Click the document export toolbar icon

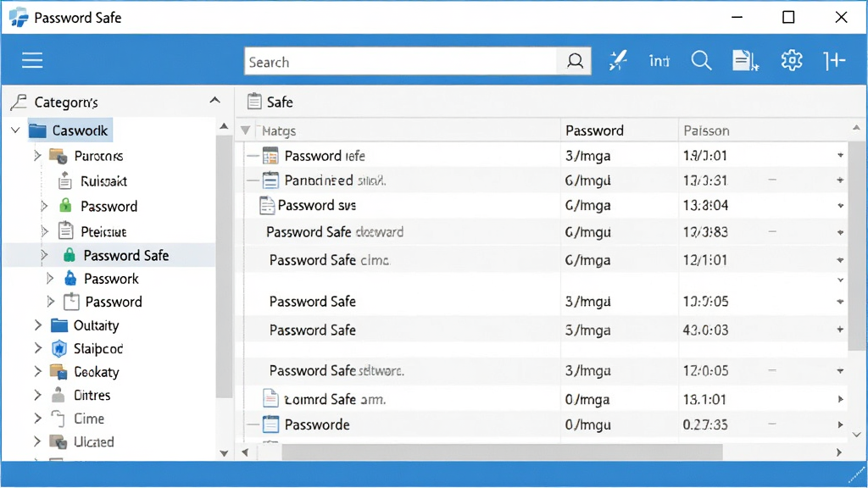coord(745,60)
